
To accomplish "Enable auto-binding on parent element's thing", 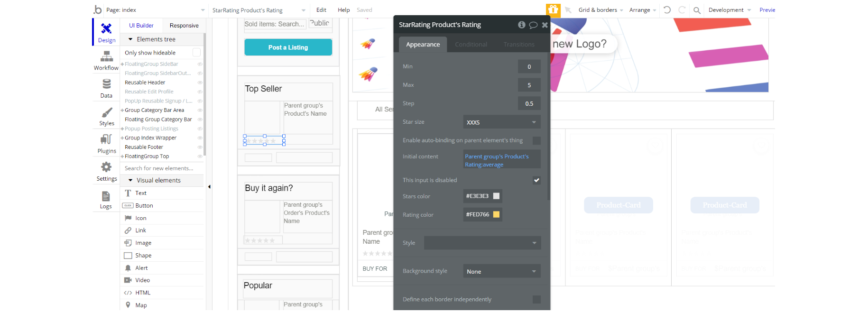I will click(x=536, y=140).
